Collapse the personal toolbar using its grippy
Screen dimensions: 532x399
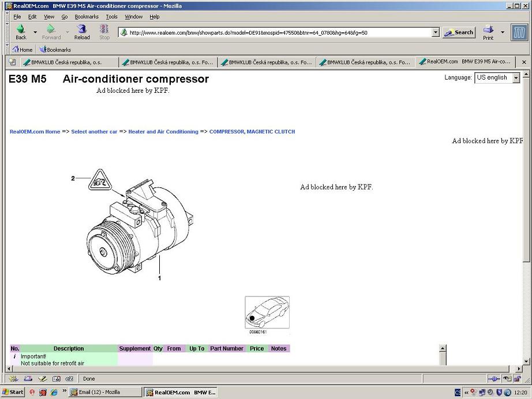[8, 50]
